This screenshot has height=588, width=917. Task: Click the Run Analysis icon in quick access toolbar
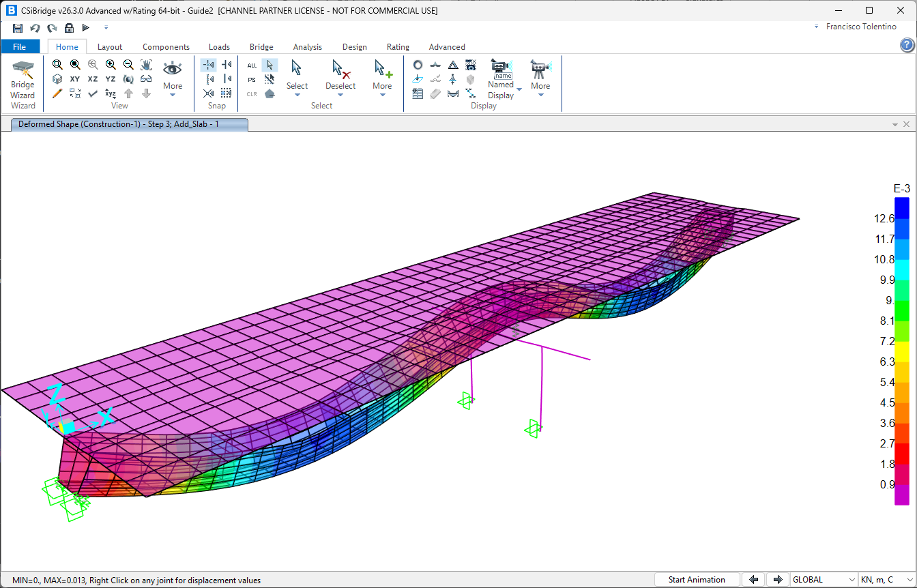click(x=85, y=27)
